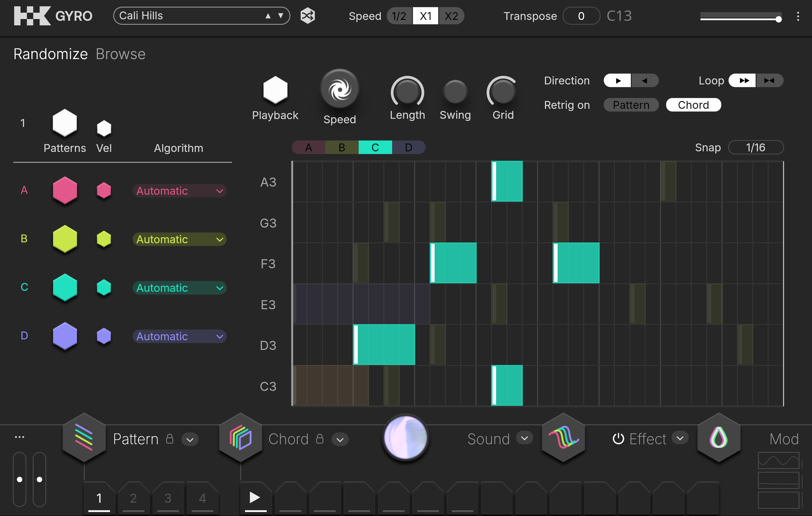The image size is (812, 516).
Task: Click the Pattern hexagon icon
Action: click(84, 437)
